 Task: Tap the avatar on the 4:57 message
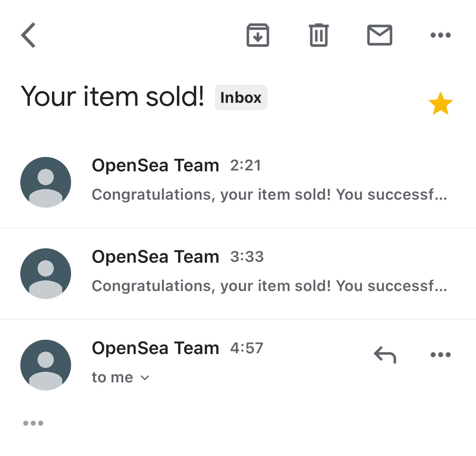(x=46, y=365)
